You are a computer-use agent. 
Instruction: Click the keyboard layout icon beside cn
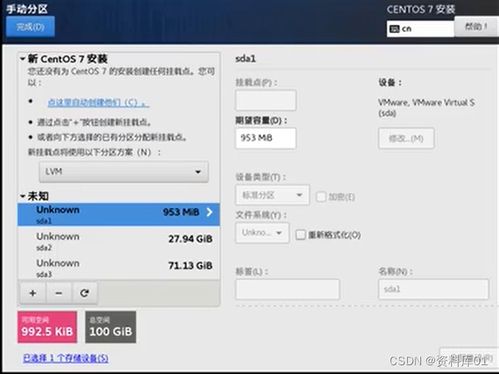coord(394,29)
